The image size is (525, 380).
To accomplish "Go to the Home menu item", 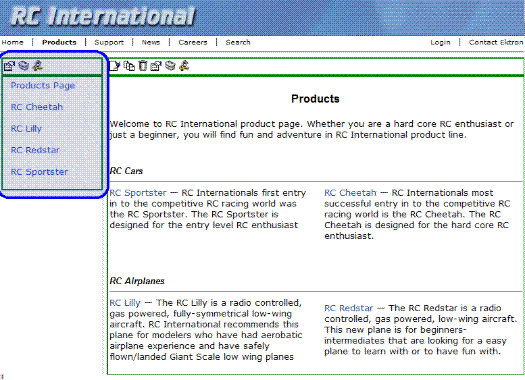I will [x=12, y=43].
